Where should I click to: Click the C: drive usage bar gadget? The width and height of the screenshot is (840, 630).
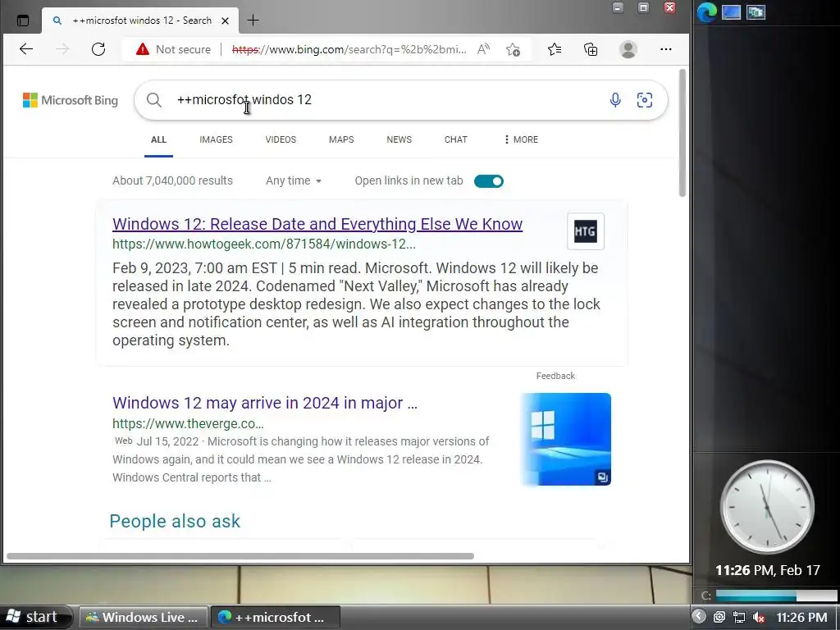coord(776,596)
